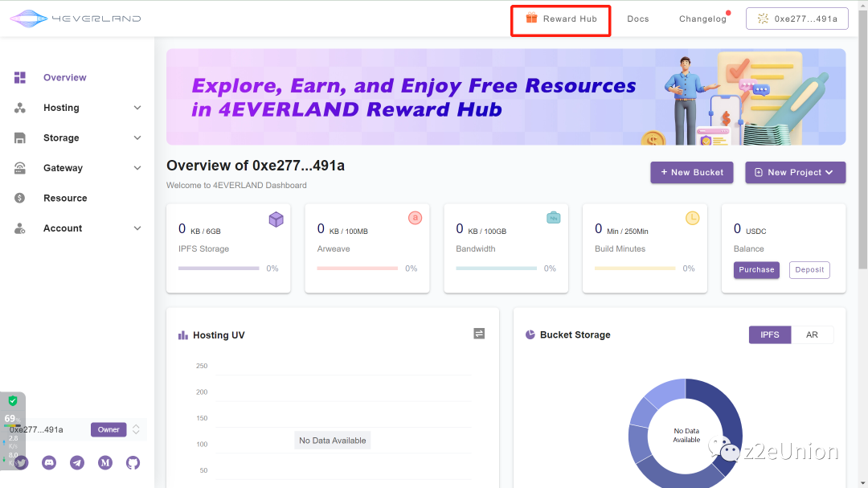Click the Bandwidth usage progress bar
This screenshot has width=868, height=488.
coord(497,269)
